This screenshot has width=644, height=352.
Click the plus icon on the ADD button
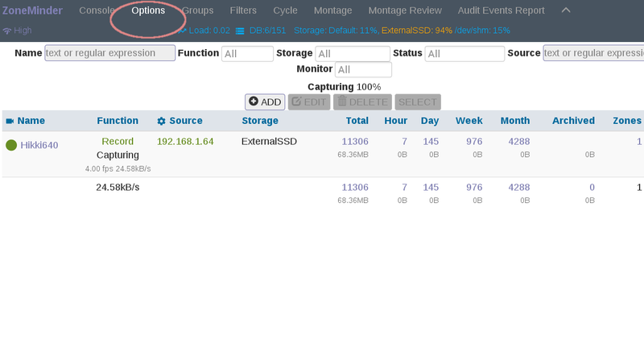coord(254,102)
